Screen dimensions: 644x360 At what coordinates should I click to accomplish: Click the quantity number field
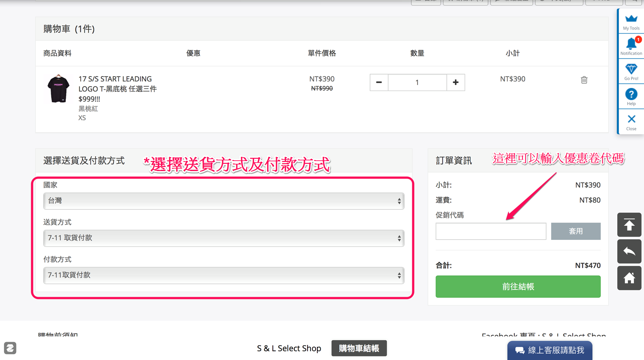click(x=417, y=82)
